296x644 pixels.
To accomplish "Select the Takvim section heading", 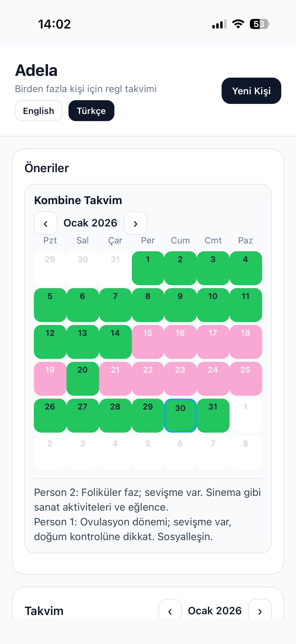I will 44,611.
